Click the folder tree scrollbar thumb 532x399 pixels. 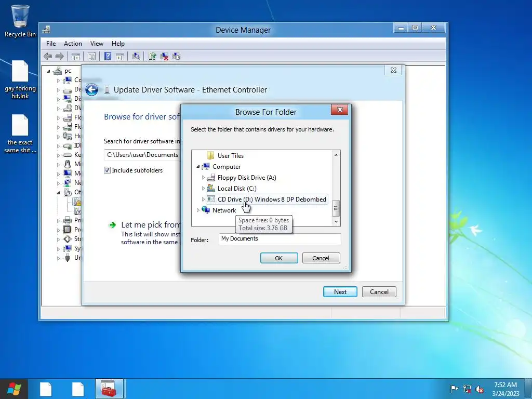[336, 208]
